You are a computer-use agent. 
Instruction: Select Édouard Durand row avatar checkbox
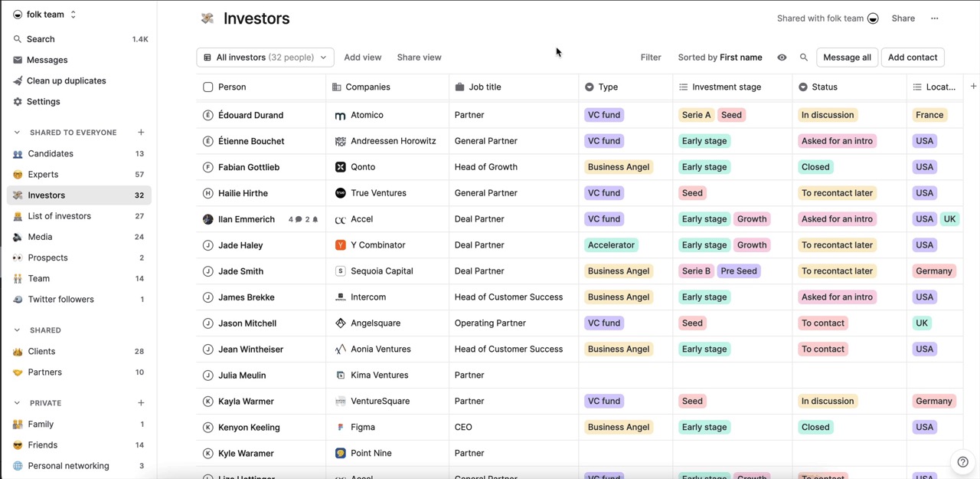click(207, 115)
